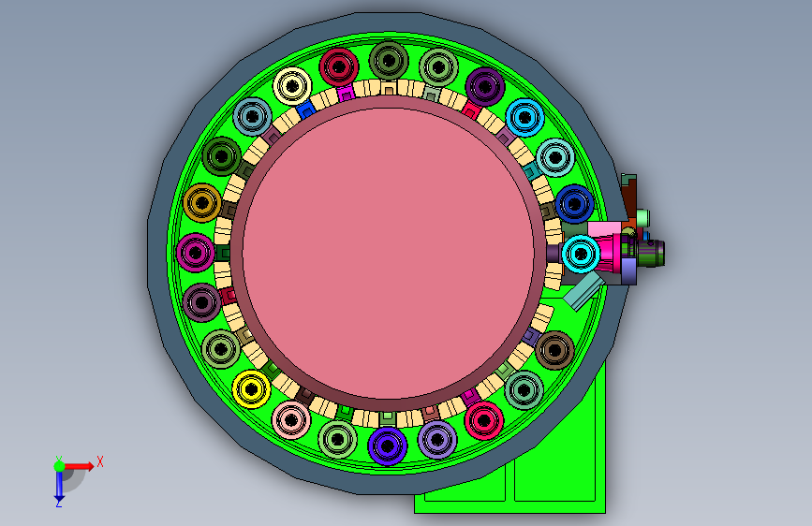Select the teal angled bar below the changer arm

[x=583, y=291]
